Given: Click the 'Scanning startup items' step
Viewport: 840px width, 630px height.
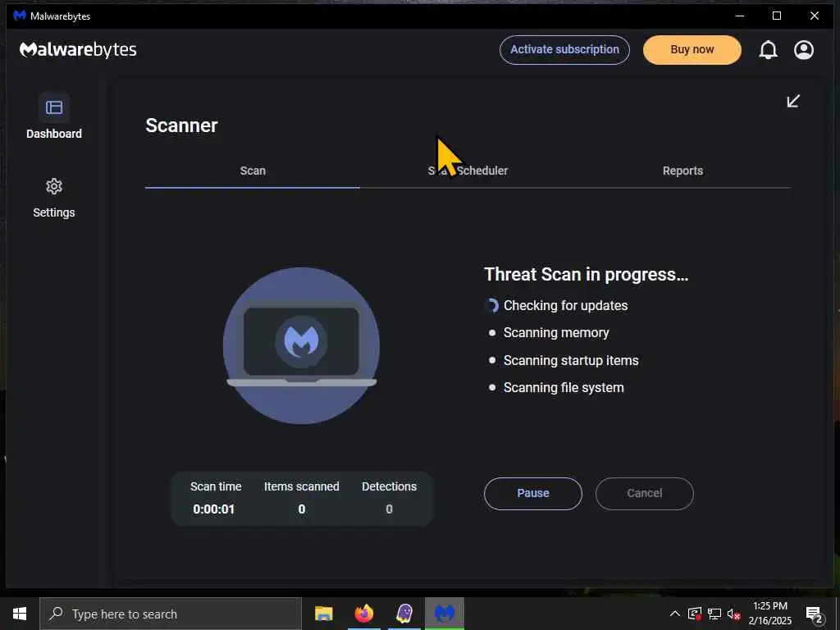Looking at the screenshot, I should [x=571, y=361].
